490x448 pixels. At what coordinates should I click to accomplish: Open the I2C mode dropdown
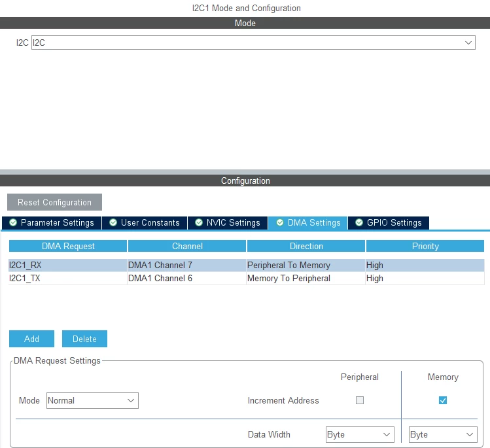pos(253,43)
